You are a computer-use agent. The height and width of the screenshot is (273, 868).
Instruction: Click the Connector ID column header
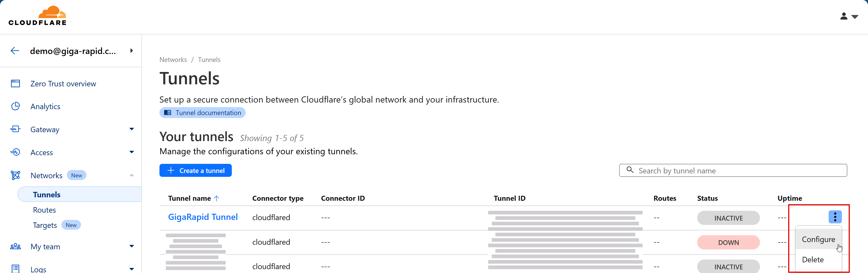(343, 198)
